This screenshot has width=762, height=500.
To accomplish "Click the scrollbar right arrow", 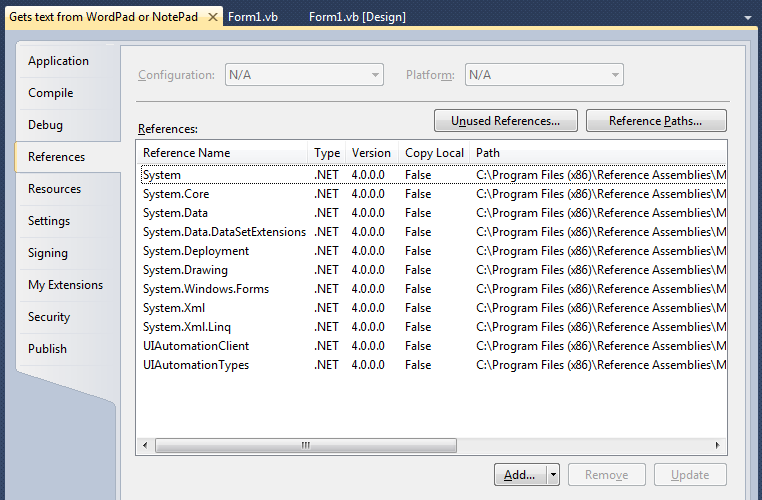I will click(718, 445).
